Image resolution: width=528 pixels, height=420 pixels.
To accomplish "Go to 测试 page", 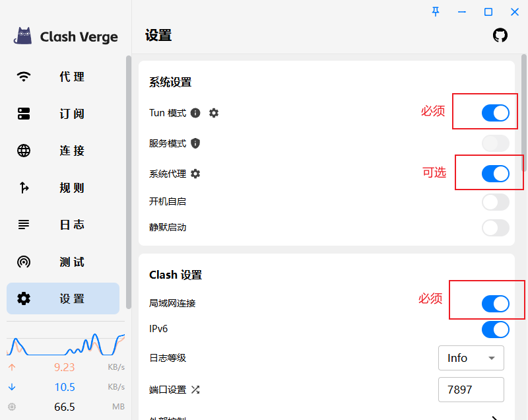I will coord(63,262).
